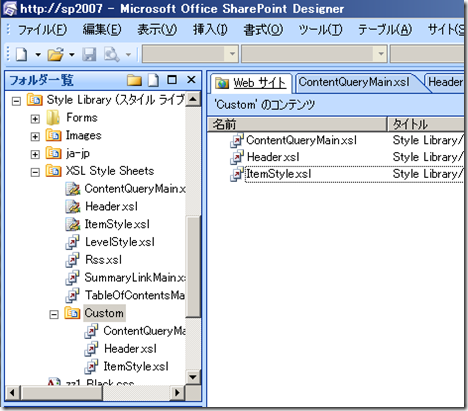This screenshot has width=468, height=411.
Task: Open the New Document dropdown arrow
Action: tap(38, 54)
